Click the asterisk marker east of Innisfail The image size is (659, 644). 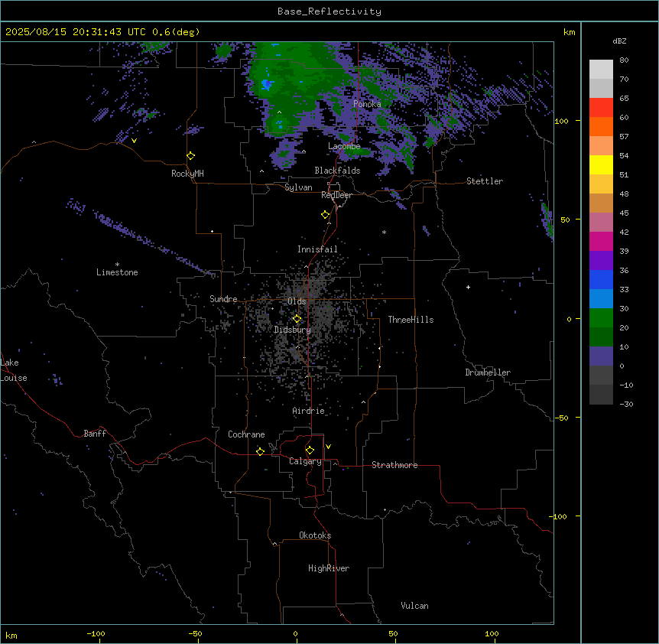click(384, 232)
